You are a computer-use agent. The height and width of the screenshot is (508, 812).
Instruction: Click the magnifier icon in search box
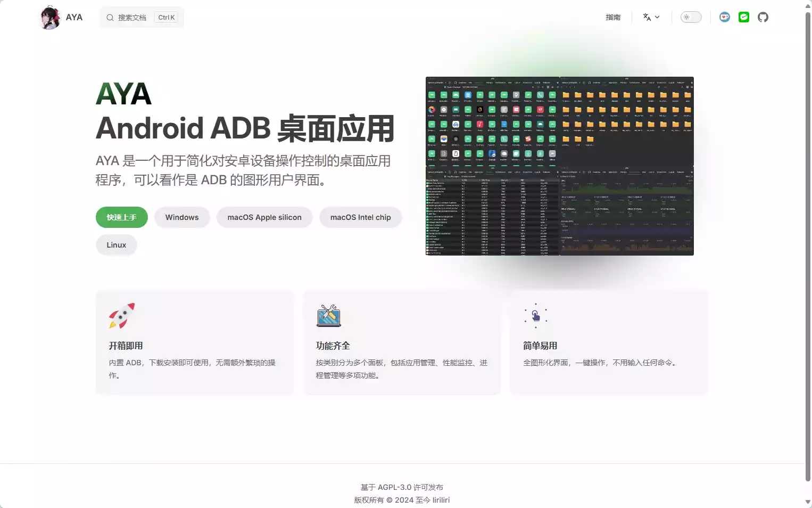[x=110, y=18]
